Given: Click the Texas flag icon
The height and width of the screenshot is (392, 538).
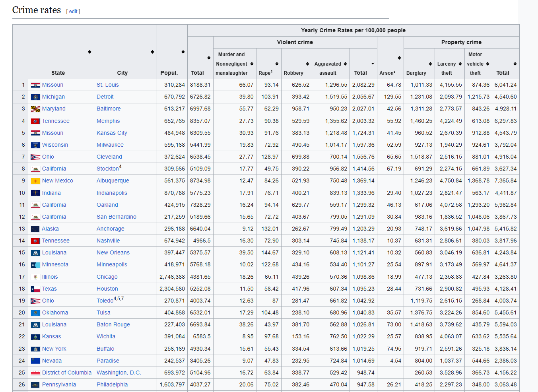Looking at the screenshot, I should (35, 289).
